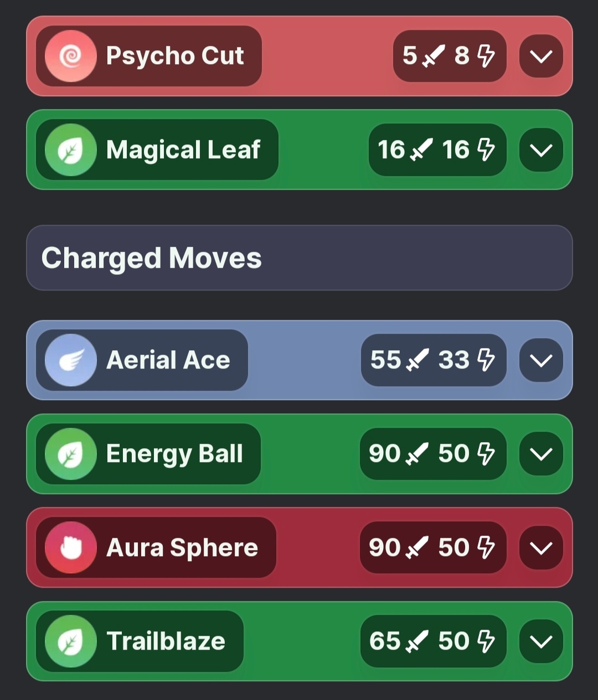Expand the Energy Ball move details

(541, 454)
